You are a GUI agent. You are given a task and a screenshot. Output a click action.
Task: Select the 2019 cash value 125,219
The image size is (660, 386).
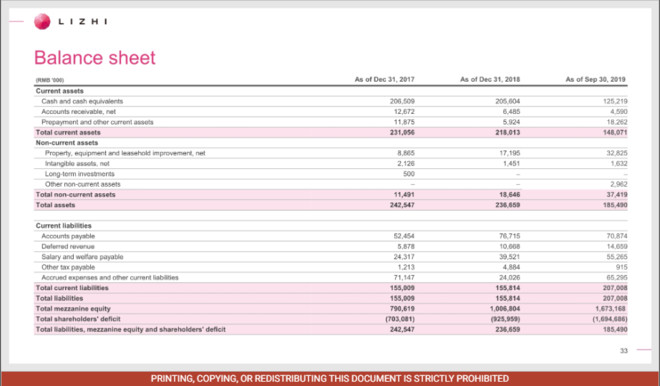tap(615, 101)
